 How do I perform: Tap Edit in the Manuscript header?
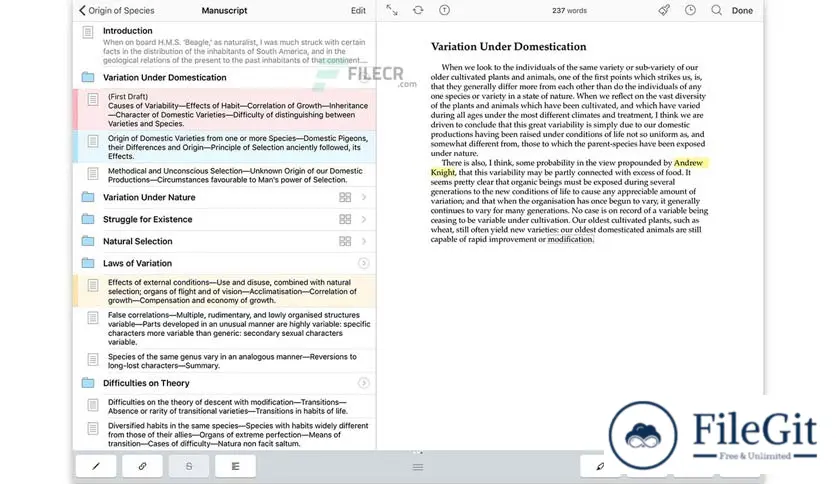point(358,10)
